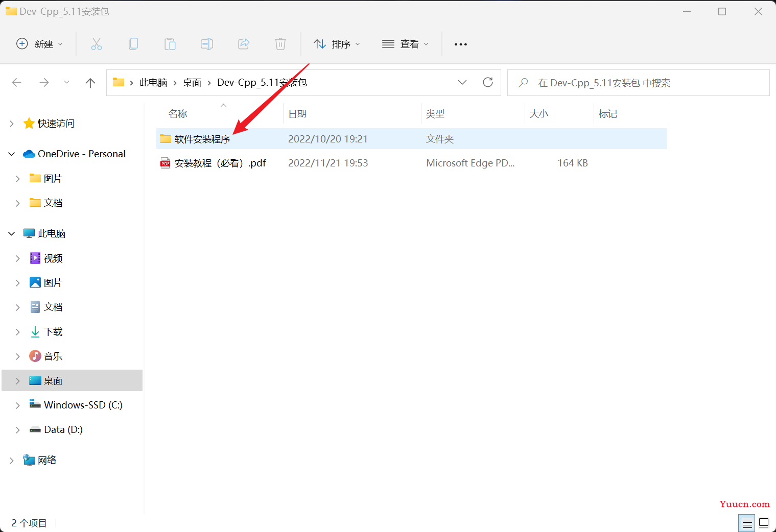Expand the 下载 tree node

18,332
